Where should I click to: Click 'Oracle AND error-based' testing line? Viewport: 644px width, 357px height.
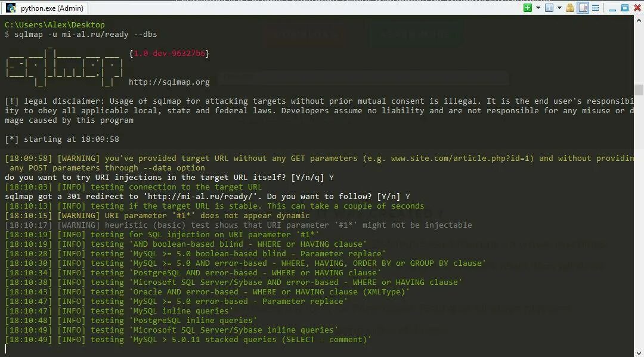pos(208,292)
